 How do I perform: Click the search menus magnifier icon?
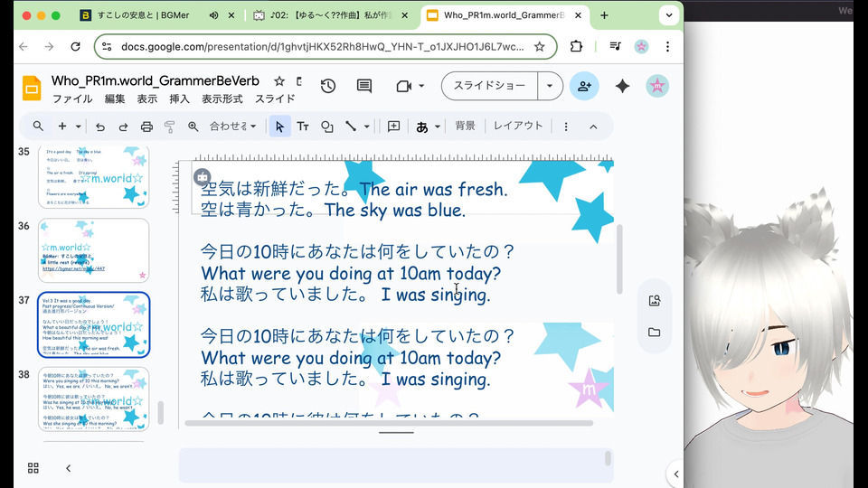pyautogui.click(x=38, y=127)
